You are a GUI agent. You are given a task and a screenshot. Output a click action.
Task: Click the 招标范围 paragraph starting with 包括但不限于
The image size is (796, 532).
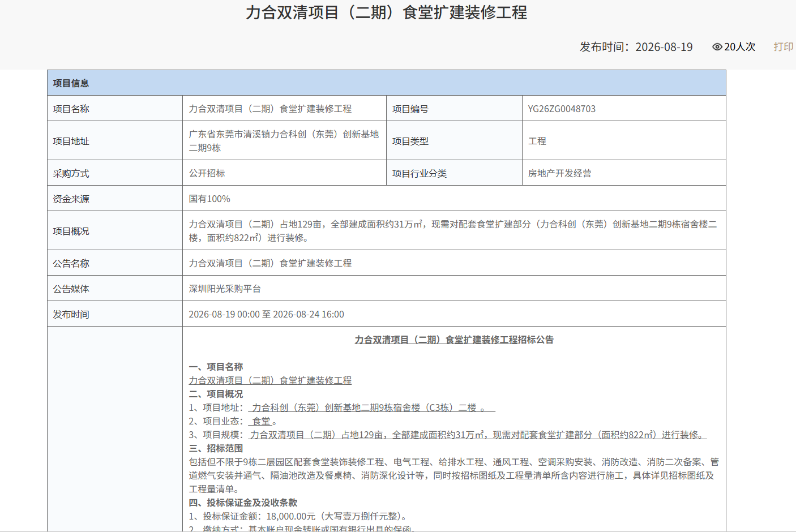(x=454, y=475)
